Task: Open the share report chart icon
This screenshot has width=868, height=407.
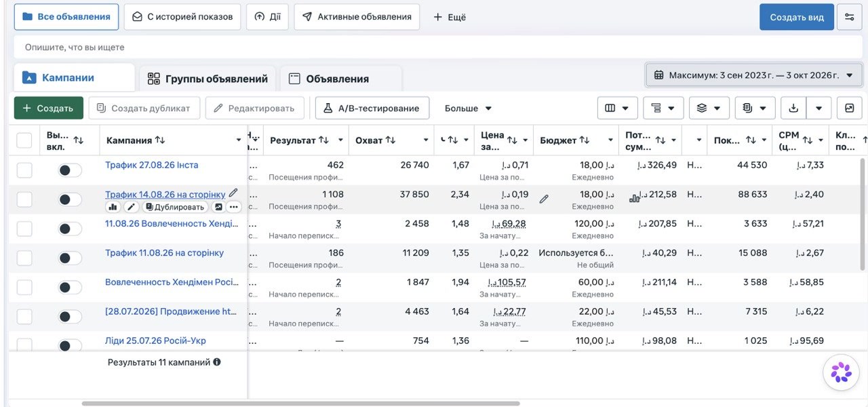Action: coord(850,108)
